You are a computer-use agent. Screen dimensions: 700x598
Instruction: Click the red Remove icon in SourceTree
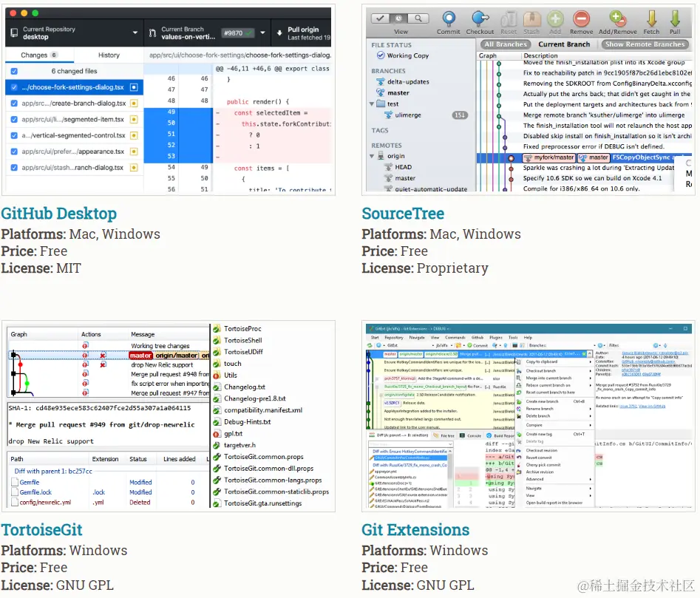tap(581, 18)
